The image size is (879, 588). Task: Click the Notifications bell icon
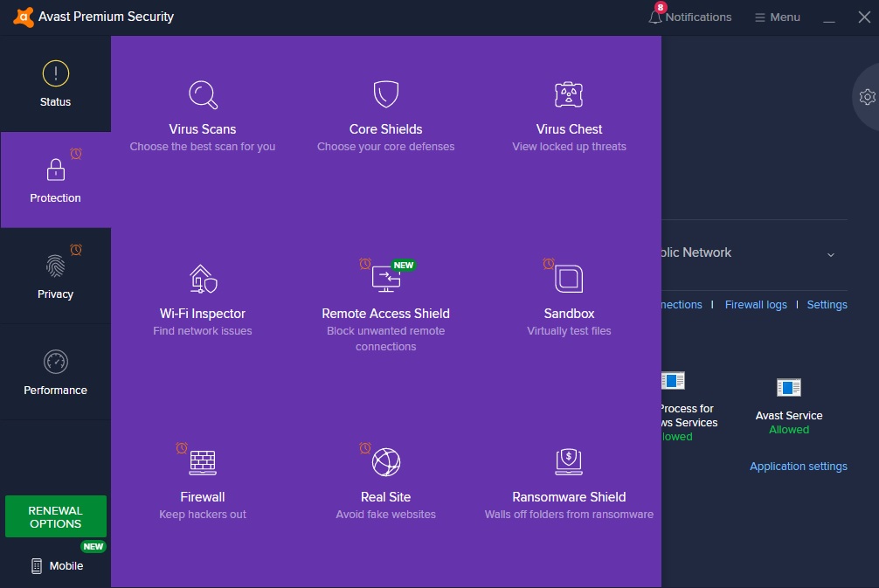click(655, 17)
